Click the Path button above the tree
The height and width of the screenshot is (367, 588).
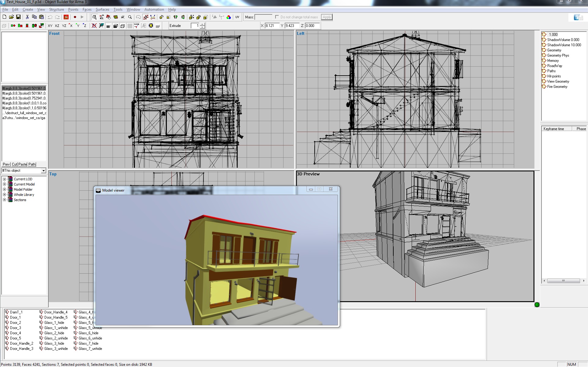32,164
